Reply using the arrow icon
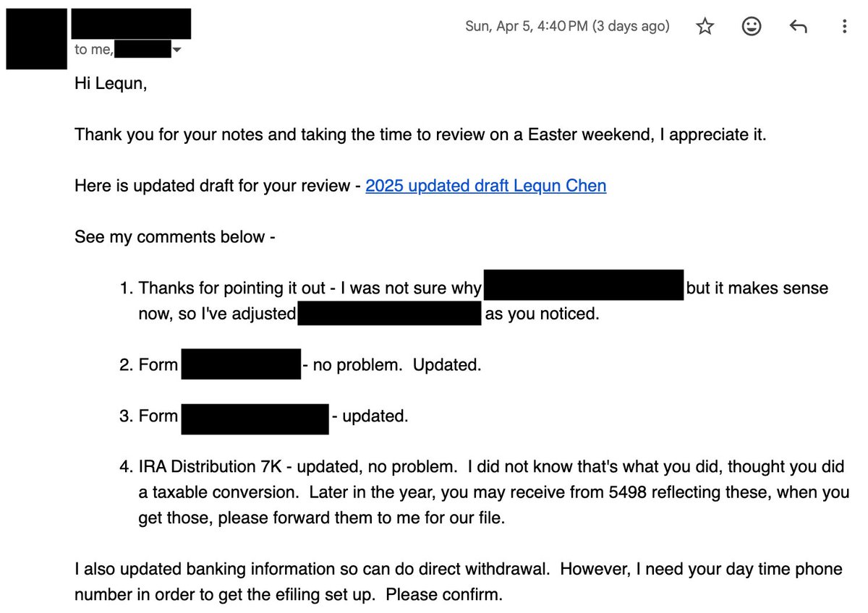This screenshot has width=868, height=613. (798, 27)
